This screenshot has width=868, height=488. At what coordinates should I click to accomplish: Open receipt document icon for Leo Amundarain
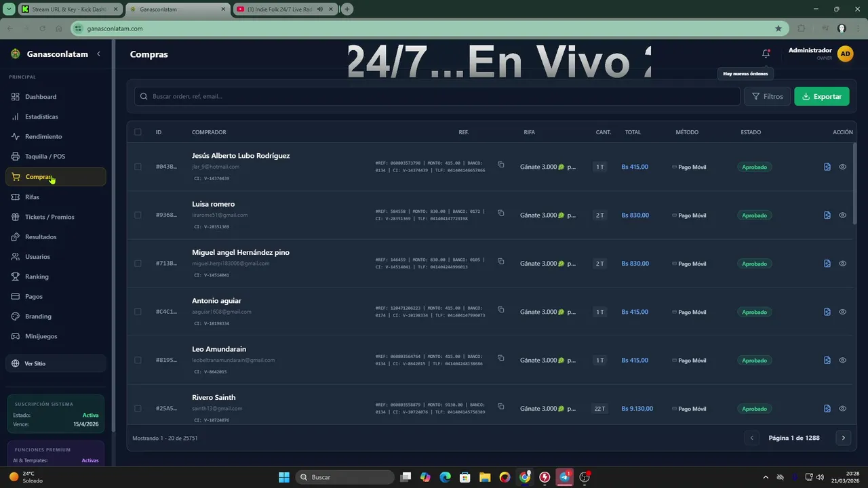tap(827, 360)
